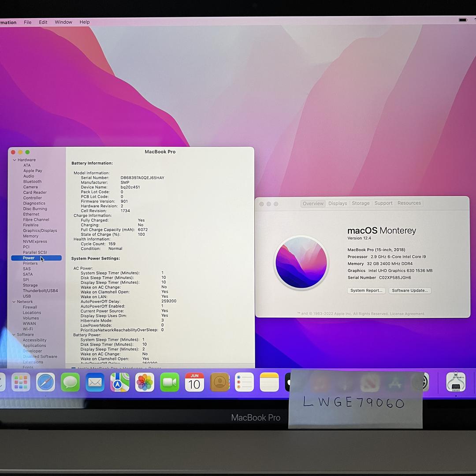
Task: Select Thunderbolt/USB4 in hardware list
Action: click(x=40, y=291)
